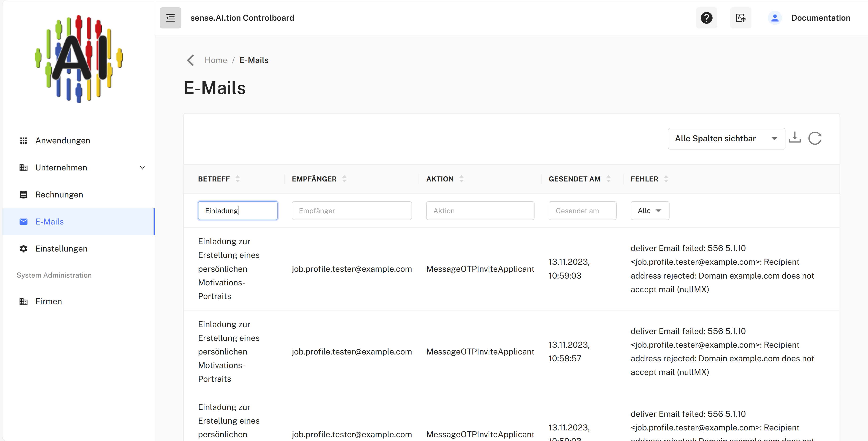Sort by the Fehler column arrows
868x441 pixels.
click(666, 179)
